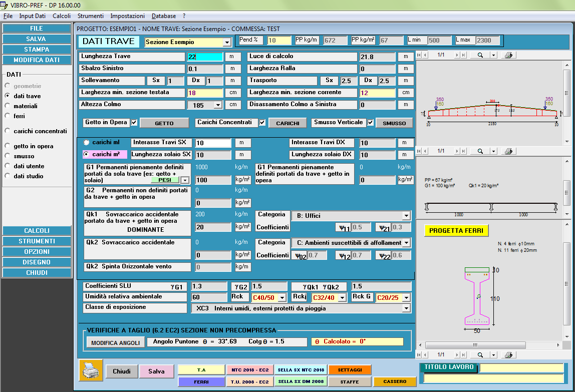Go to last page in section preview toolbar
The image size is (575, 392).
[463, 354]
